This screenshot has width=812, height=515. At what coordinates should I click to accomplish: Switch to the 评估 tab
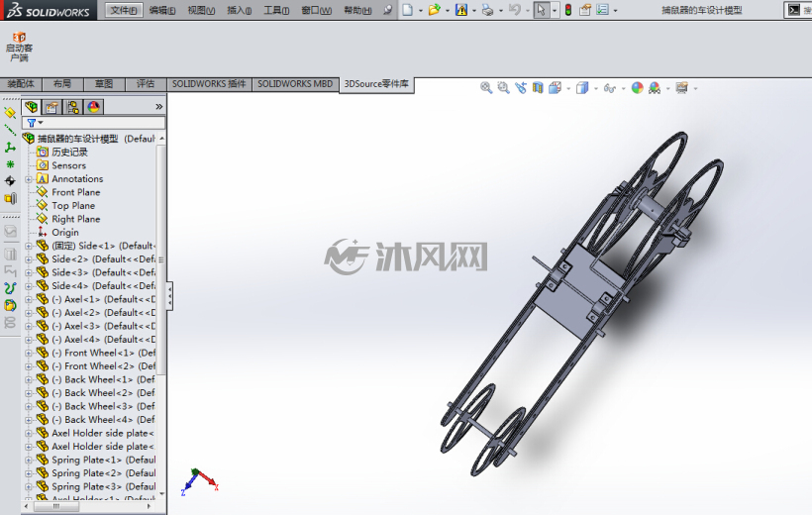[x=146, y=84]
